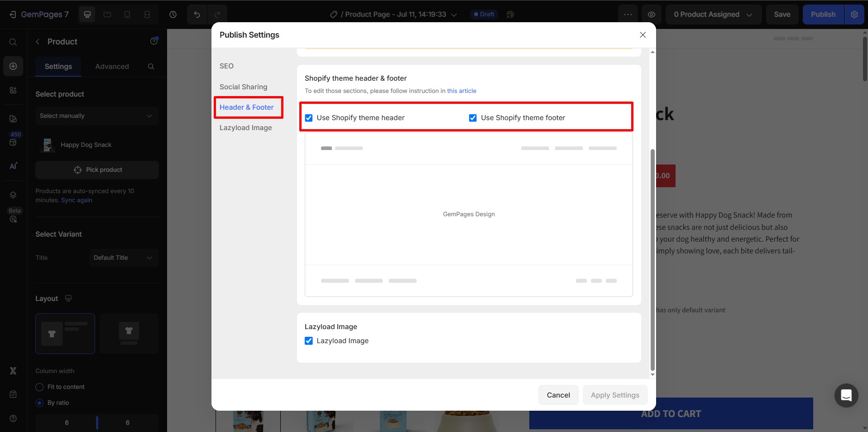This screenshot has width=868, height=432.
Task: Open version history clock icon
Action: [x=173, y=15]
